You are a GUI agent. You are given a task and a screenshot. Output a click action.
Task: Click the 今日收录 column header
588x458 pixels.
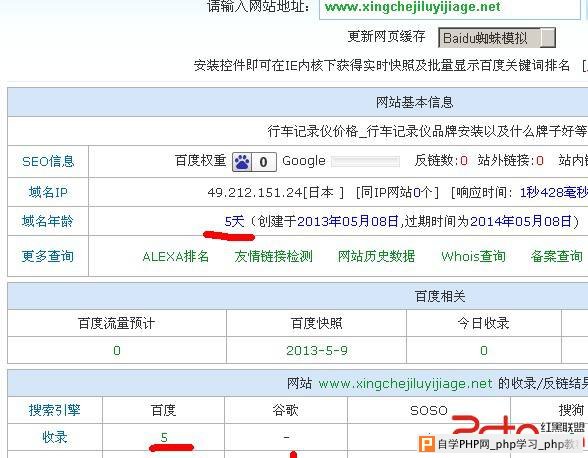point(483,323)
